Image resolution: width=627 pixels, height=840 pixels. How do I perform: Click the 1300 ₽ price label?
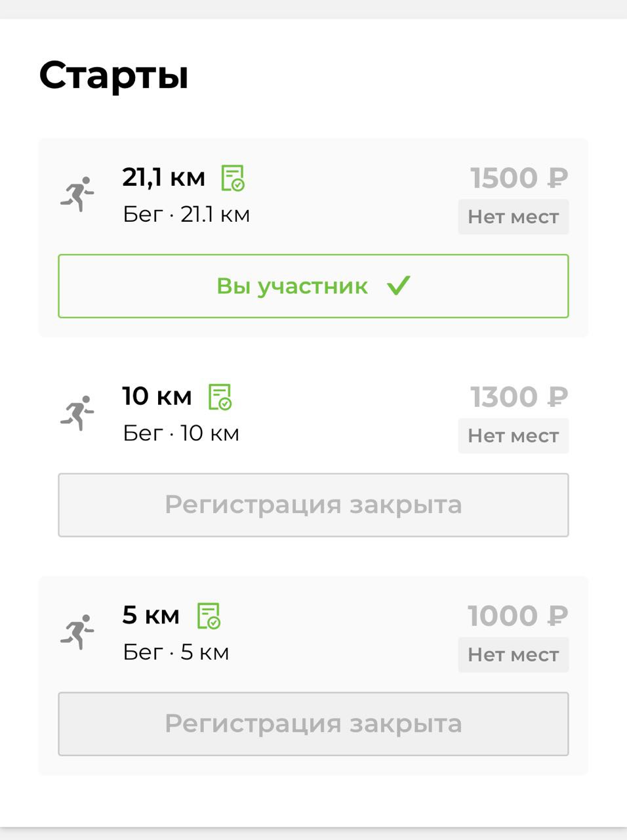click(519, 397)
